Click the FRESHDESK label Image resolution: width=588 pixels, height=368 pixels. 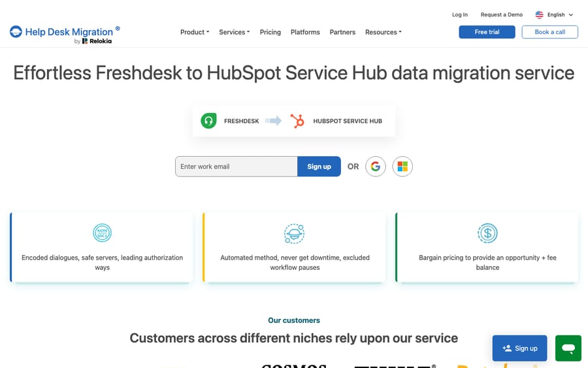(x=242, y=121)
